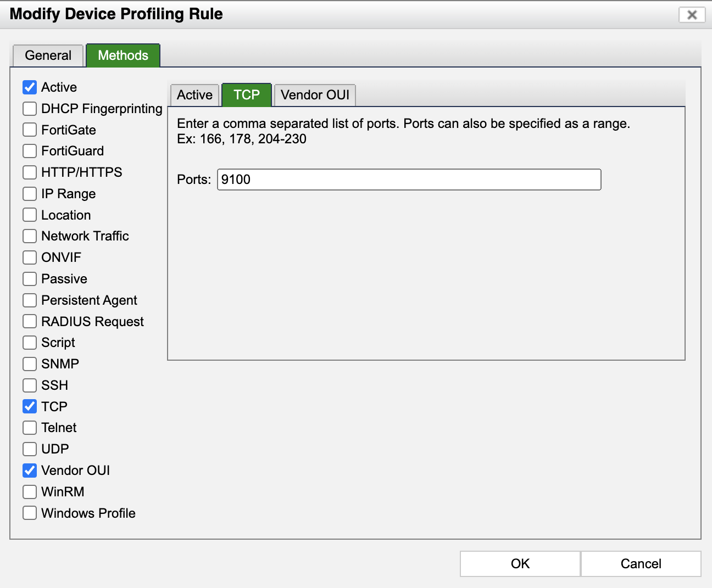This screenshot has width=712, height=588.
Task: Enable DHCP Fingerprinting method
Action: (x=30, y=108)
